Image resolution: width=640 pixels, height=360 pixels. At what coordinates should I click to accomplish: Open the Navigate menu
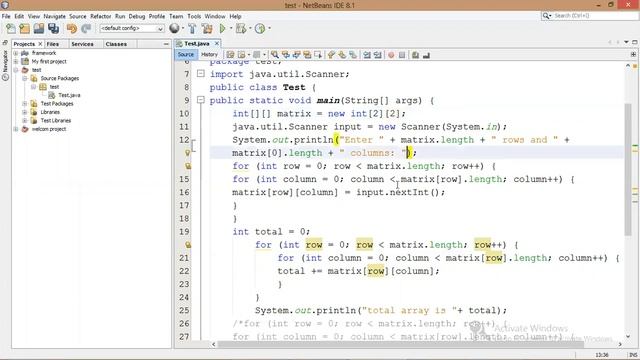pyautogui.click(x=54, y=16)
